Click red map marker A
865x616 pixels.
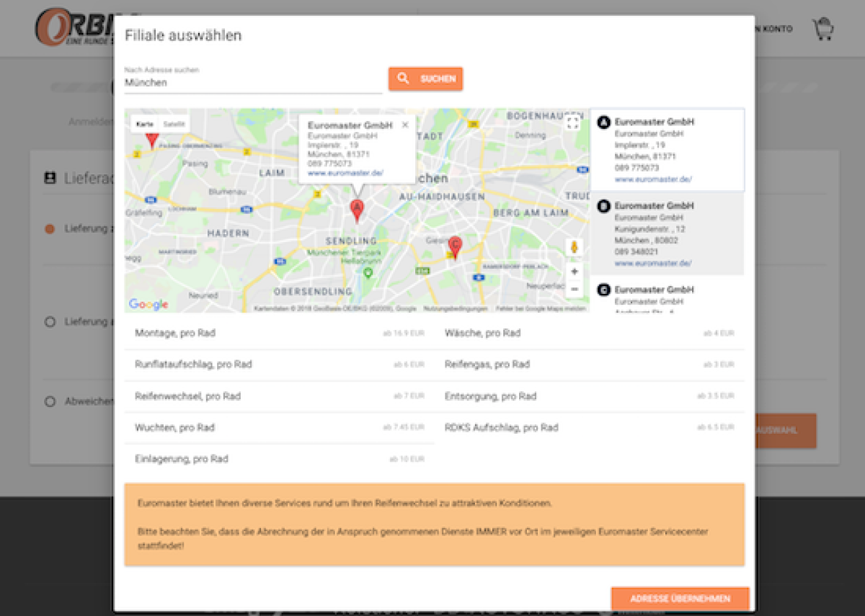(356, 210)
